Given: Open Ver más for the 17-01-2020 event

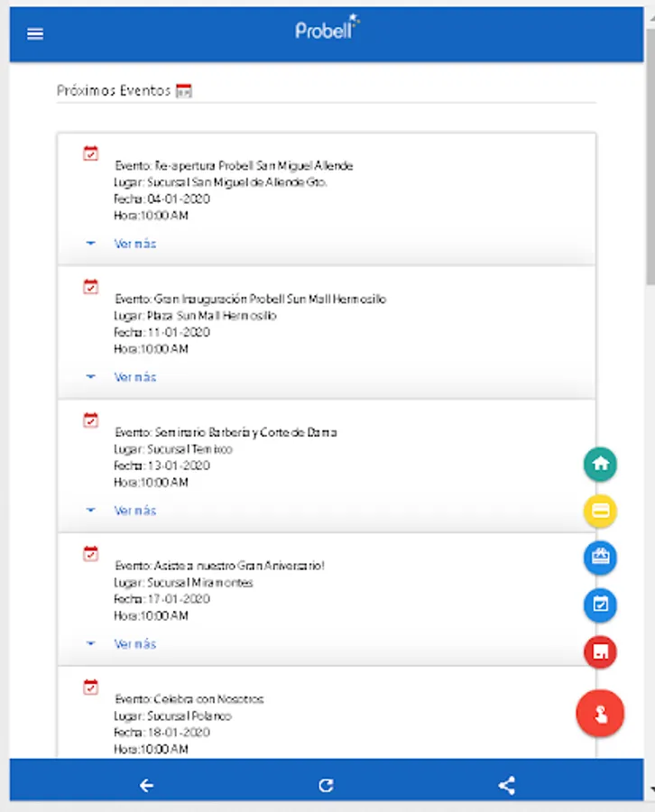Looking at the screenshot, I should [x=135, y=643].
